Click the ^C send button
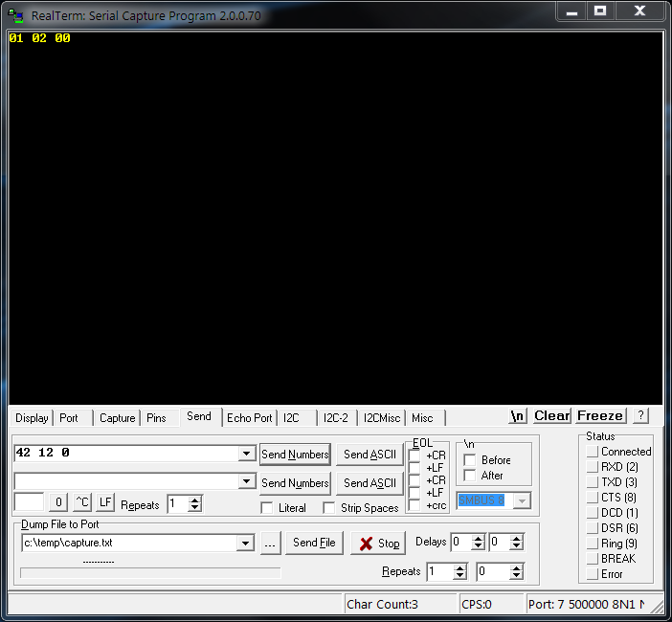 point(82,502)
